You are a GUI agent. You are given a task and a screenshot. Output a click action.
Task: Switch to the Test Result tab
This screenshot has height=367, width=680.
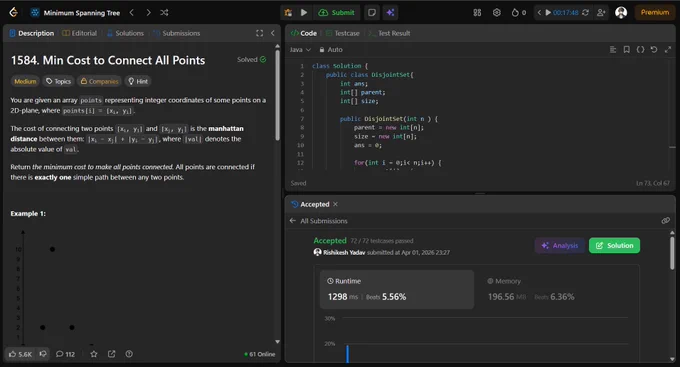click(389, 33)
